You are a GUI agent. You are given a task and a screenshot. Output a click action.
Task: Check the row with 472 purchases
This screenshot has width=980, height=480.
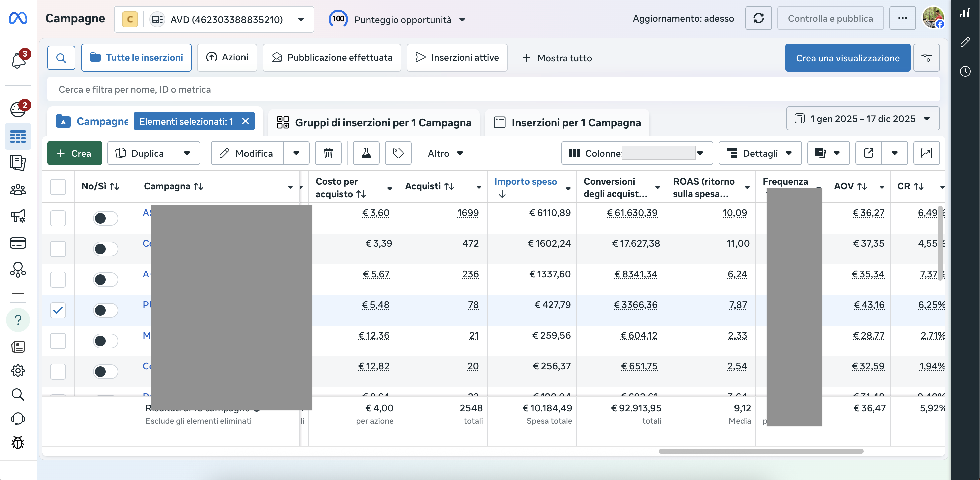pos(58,249)
